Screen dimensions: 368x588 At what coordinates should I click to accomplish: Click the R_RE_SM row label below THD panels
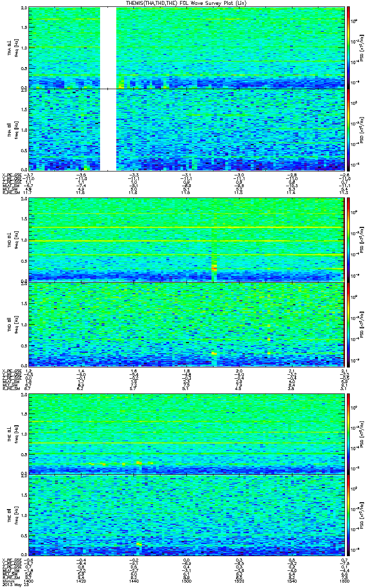pyautogui.click(x=12, y=389)
